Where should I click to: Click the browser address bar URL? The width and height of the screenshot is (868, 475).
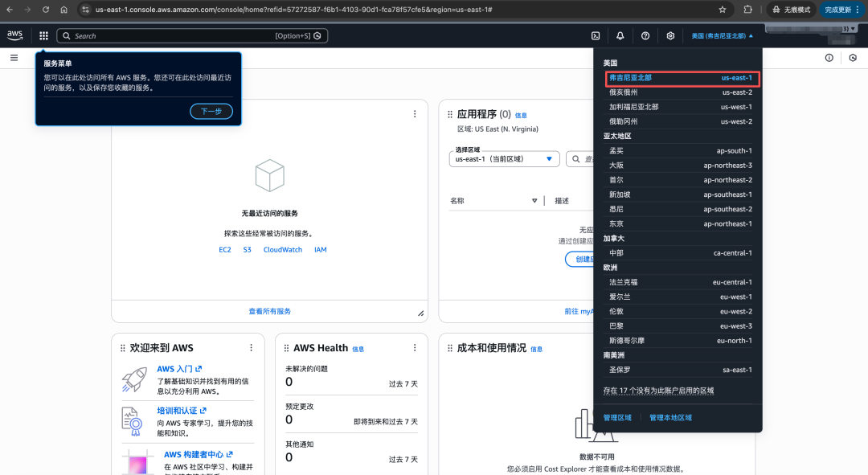[x=294, y=10]
